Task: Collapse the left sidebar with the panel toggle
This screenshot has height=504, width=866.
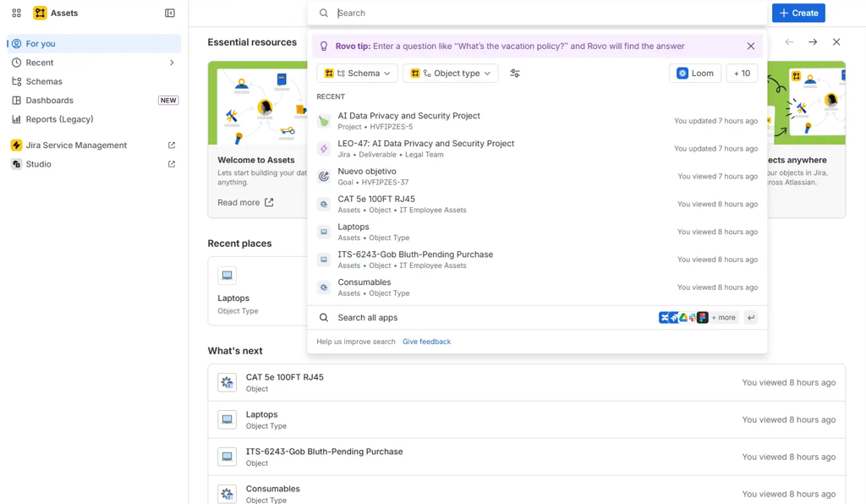Action: (x=169, y=13)
